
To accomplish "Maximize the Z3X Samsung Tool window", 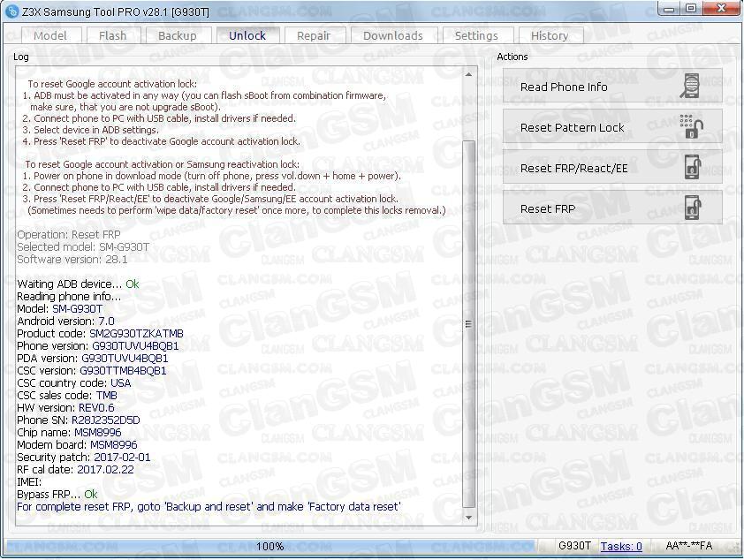I will (691, 9).
